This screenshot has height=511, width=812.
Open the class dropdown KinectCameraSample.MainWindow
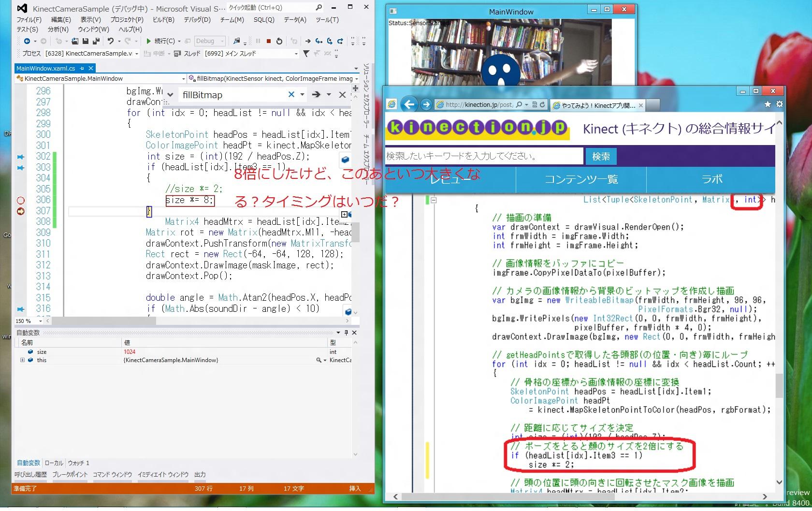click(101, 79)
